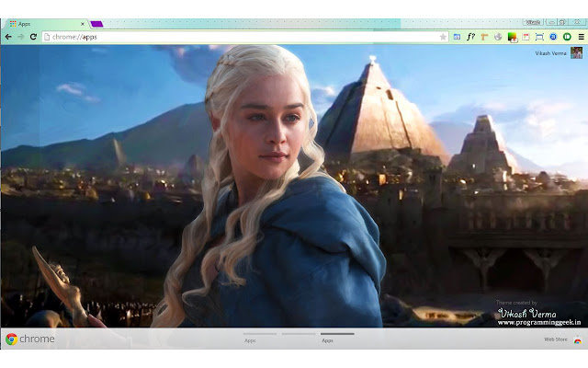Open the red-topped calendar extension icon
Image resolution: width=588 pixels, height=368 pixels.
[526, 37]
